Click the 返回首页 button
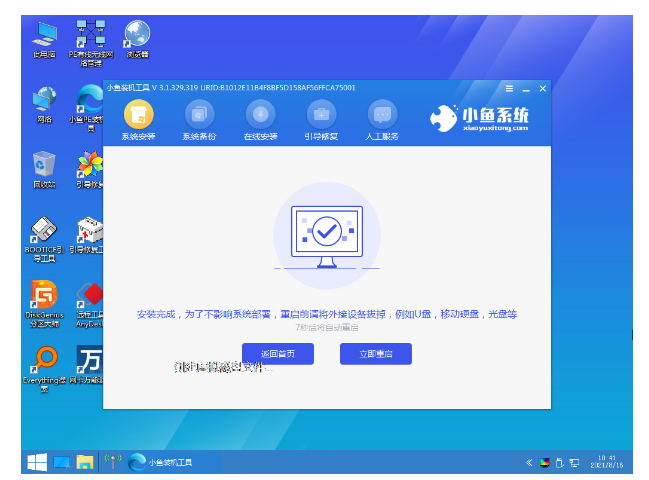 click(277, 354)
